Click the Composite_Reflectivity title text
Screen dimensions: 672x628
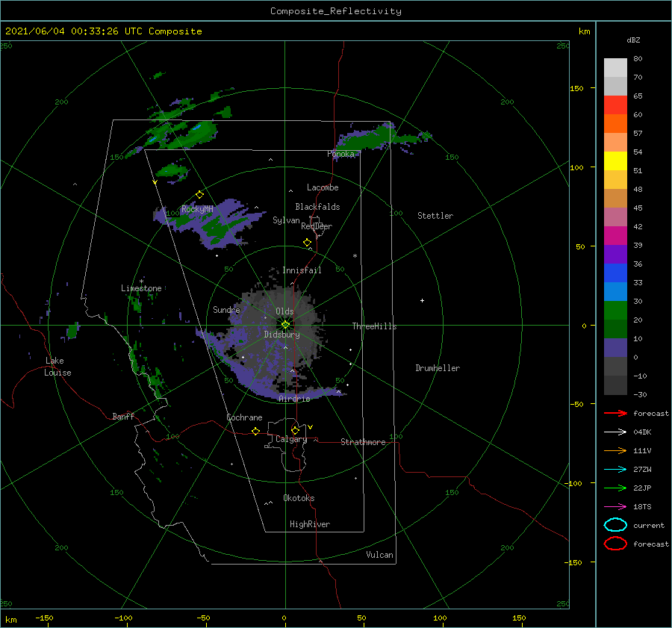click(x=336, y=11)
